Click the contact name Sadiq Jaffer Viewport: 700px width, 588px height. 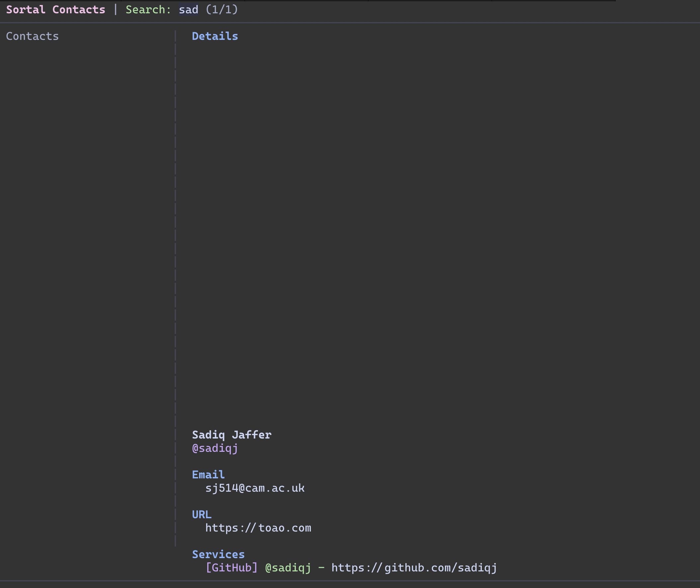coord(232,435)
